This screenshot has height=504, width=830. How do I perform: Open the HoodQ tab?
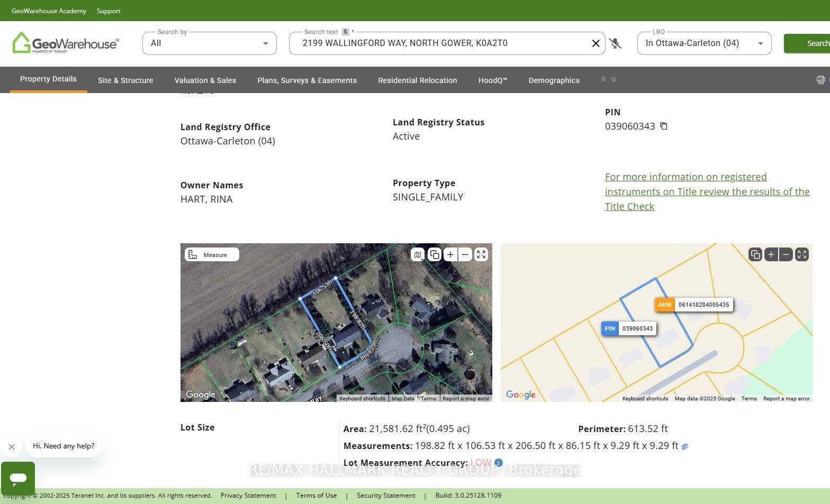click(493, 80)
